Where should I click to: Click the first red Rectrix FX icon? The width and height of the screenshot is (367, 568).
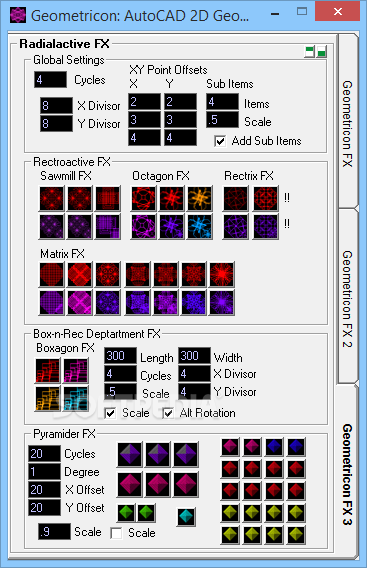(x=236, y=199)
